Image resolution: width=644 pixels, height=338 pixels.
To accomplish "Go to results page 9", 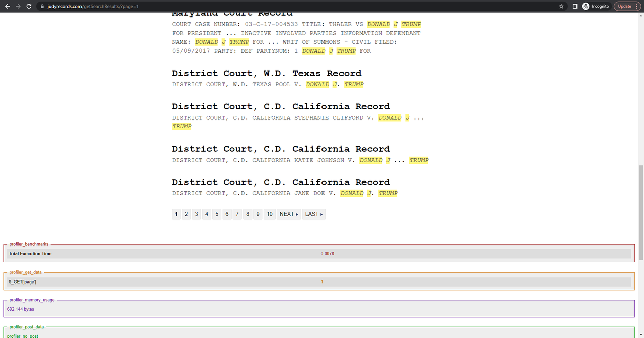I will (x=258, y=214).
